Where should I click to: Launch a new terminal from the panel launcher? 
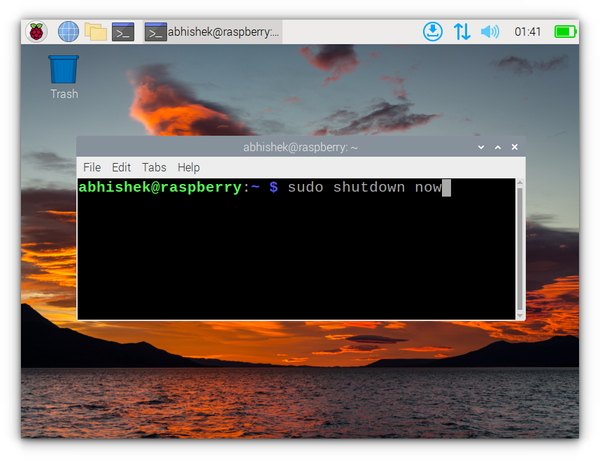point(123,32)
